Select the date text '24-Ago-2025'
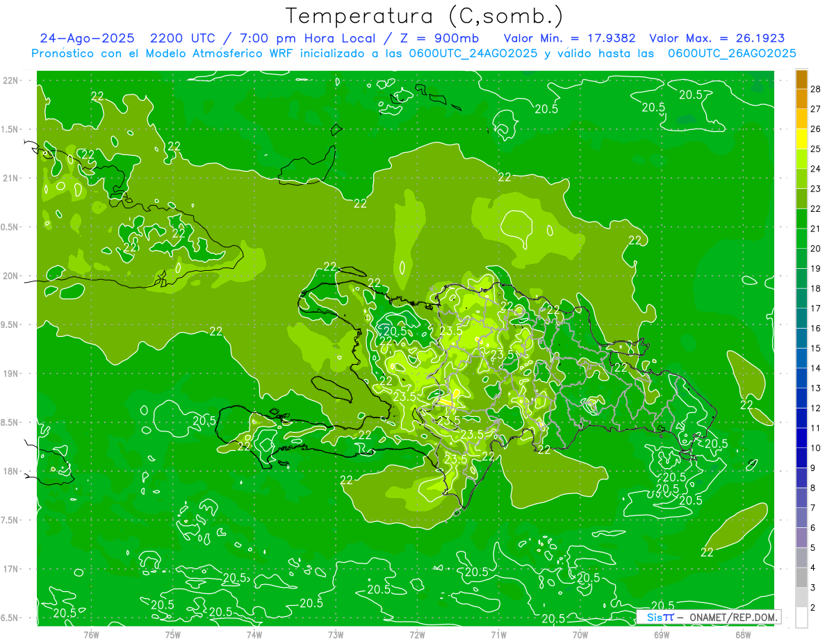The height and width of the screenshot is (644, 834). tap(86, 38)
